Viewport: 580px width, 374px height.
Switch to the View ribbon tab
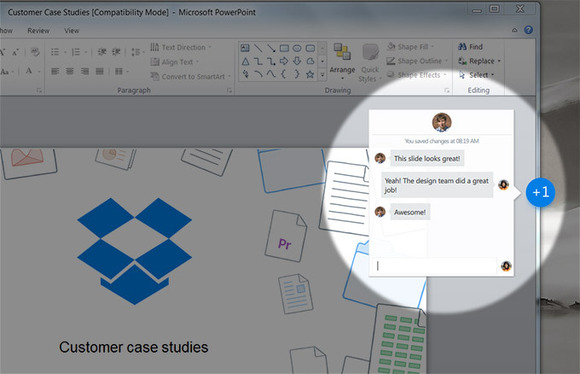72,31
